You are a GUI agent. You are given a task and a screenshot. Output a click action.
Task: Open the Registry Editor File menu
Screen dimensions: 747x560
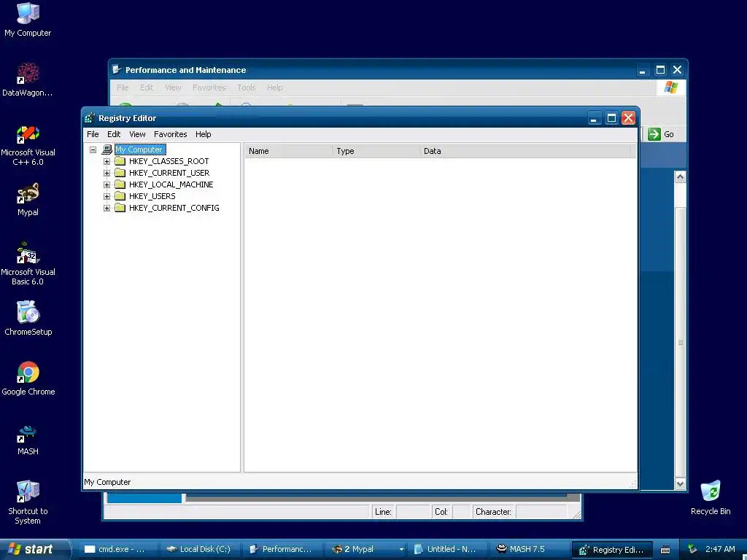click(93, 134)
